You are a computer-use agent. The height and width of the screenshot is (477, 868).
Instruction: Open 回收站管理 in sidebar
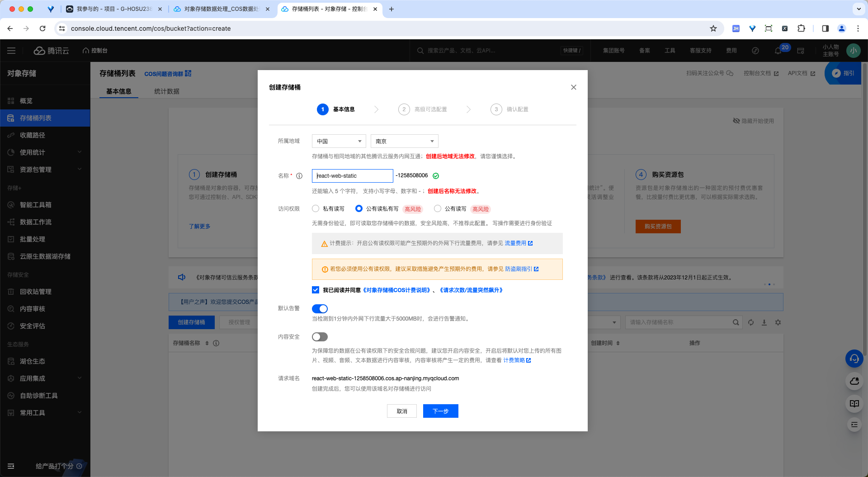pos(45,292)
